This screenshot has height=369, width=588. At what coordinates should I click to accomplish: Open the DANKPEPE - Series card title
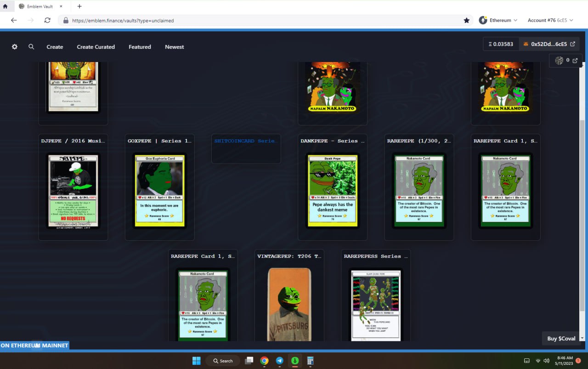click(x=333, y=141)
